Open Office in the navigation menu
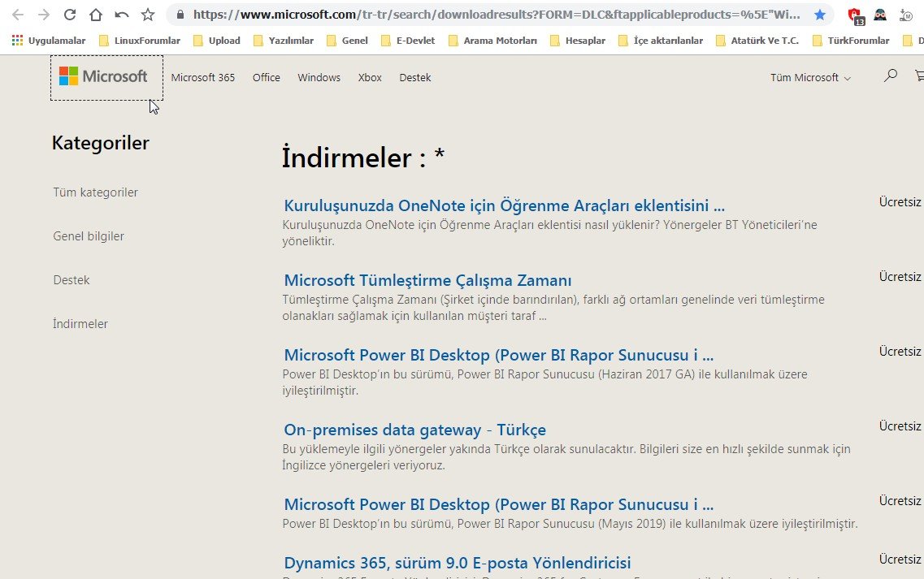 pyautogui.click(x=267, y=77)
